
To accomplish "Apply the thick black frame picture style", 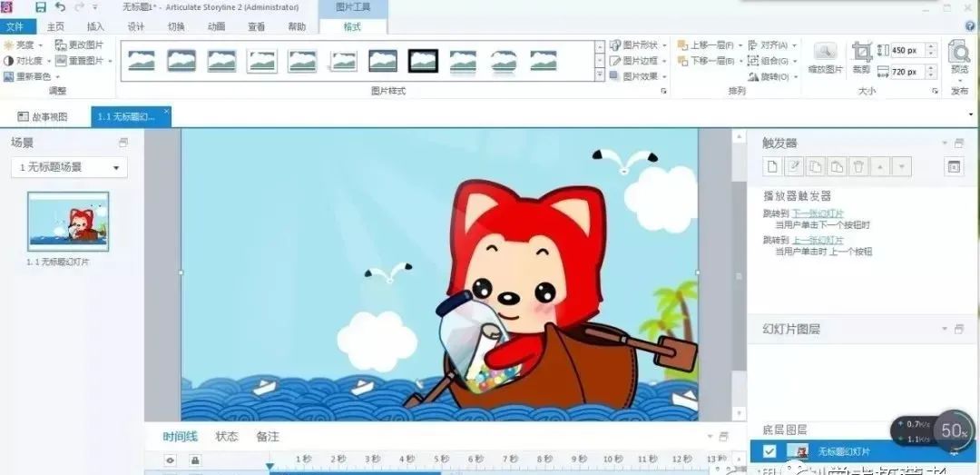I will [423, 61].
